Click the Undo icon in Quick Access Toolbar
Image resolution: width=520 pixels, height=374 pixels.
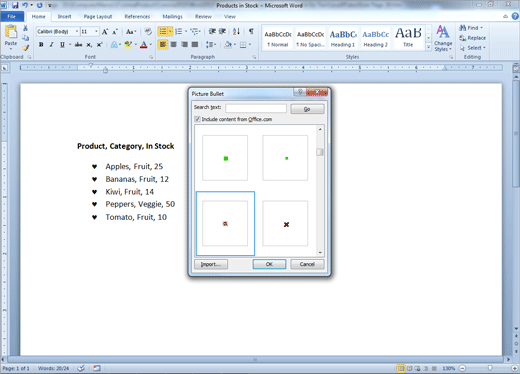[25, 5]
